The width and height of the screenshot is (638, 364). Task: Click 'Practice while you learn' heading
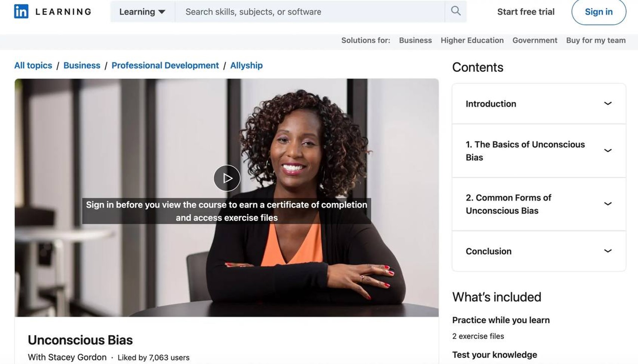click(x=501, y=320)
